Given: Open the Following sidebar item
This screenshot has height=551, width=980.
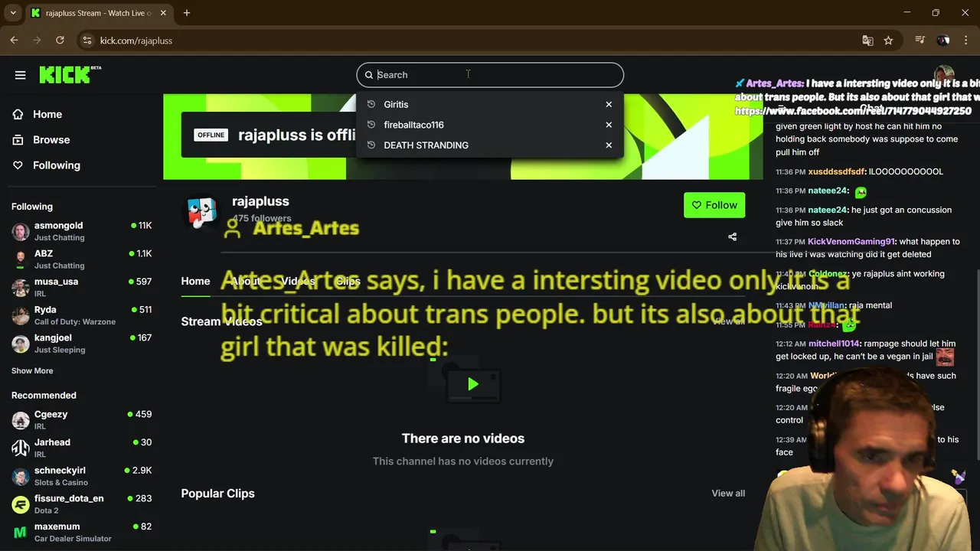Looking at the screenshot, I should pos(57,165).
